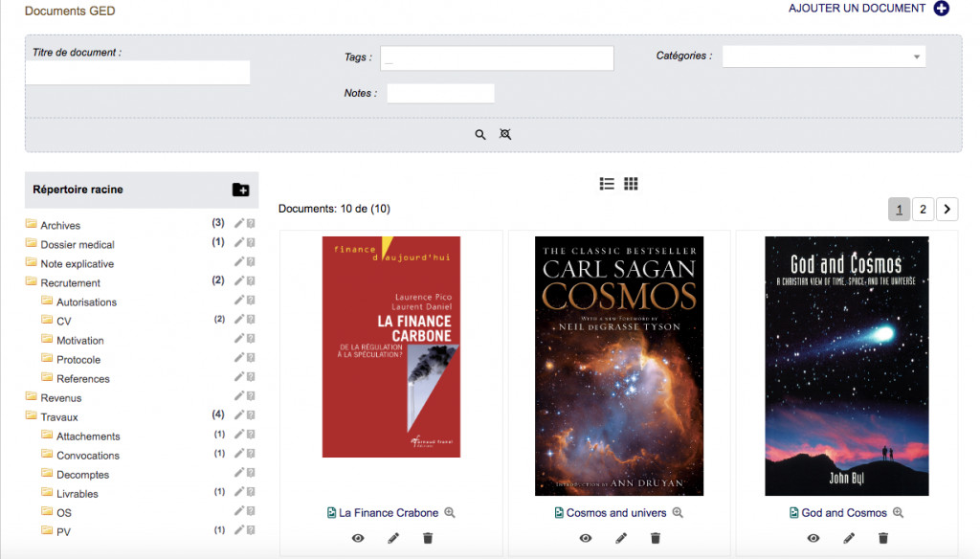The height and width of the screenshot is (559, 980).
Task: Delete the La Finance Crabone document
Action: coord(428,538)
